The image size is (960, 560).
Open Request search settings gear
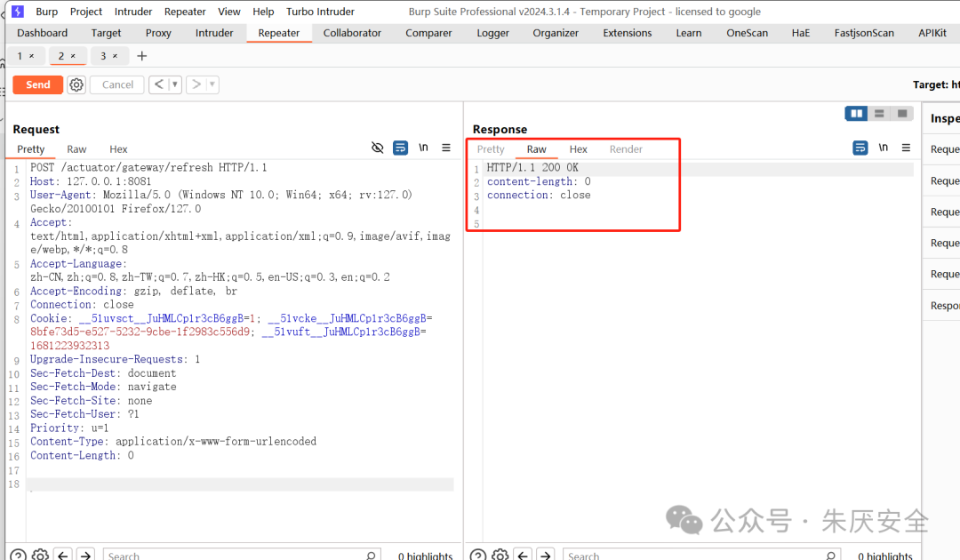(40, 555)
